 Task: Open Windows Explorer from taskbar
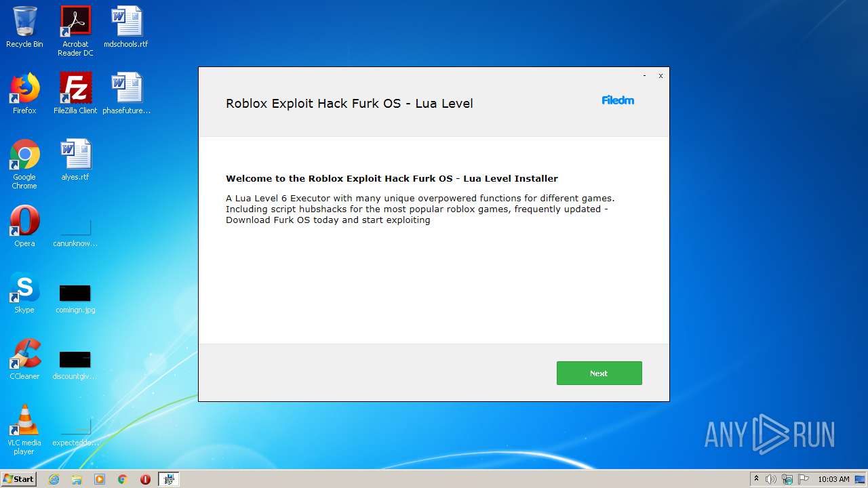pos(77,479)
